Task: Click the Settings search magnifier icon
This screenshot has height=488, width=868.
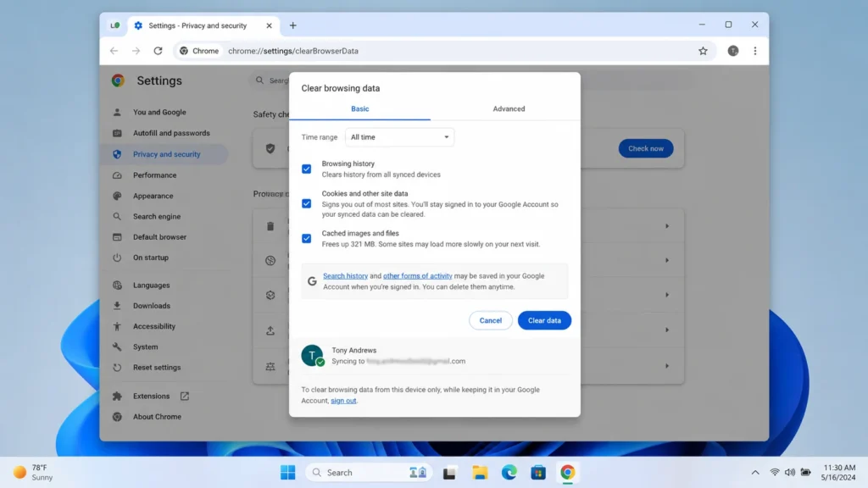Action: (259, 80)
